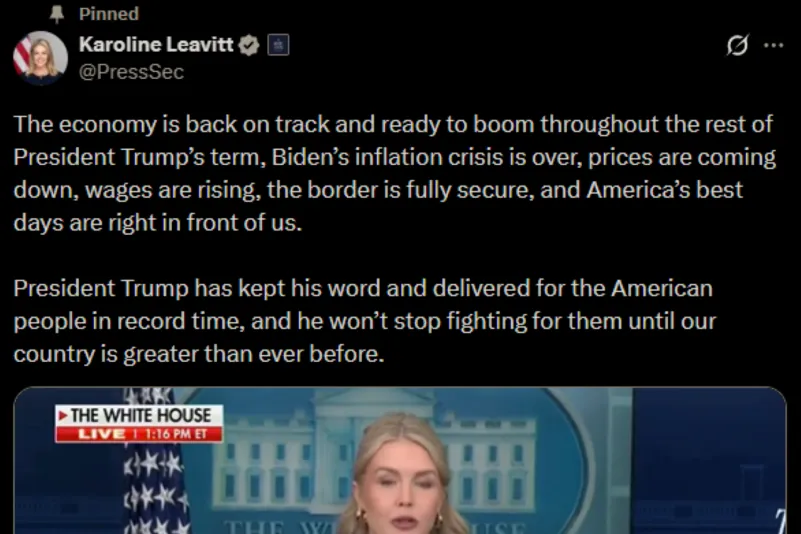Open Karoline Leavitt's profile avatar
801x534 pixels.
tap(40, 57)
